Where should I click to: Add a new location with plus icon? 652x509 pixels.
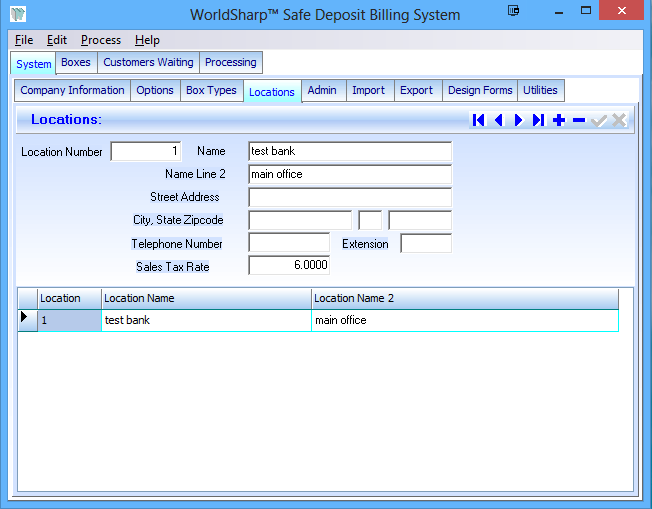tap(559, 120)
